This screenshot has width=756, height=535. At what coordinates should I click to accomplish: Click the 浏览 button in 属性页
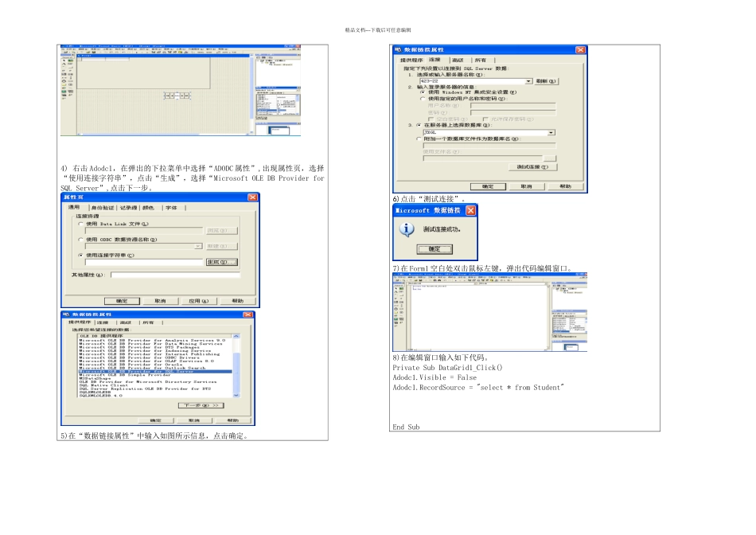pos(222,231)
